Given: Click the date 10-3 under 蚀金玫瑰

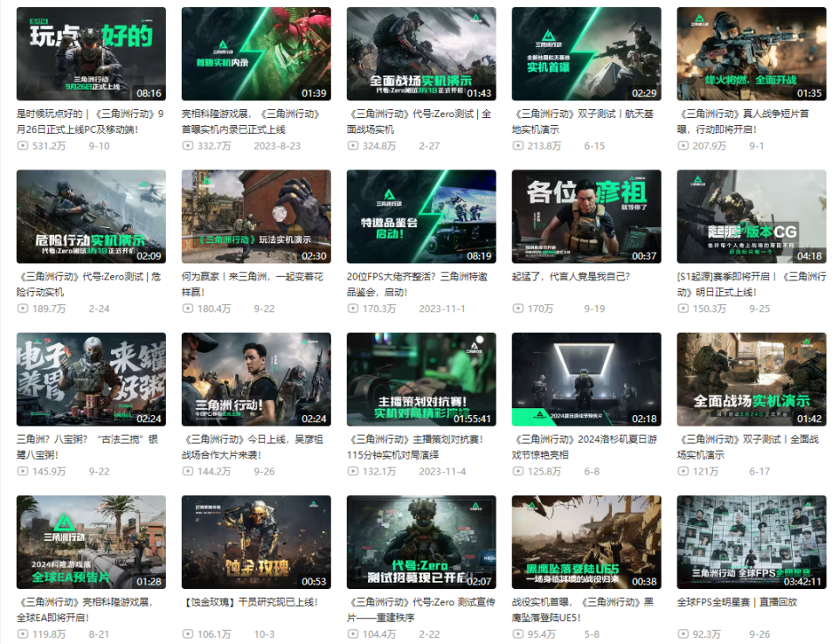Looking at the screenshot, I should click(264, 634).
